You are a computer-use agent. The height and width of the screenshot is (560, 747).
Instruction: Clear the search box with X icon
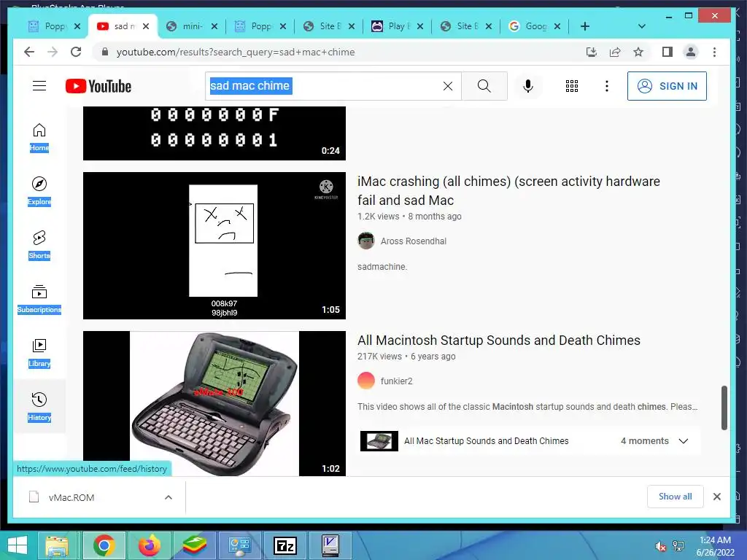click(x=448, y=86)
